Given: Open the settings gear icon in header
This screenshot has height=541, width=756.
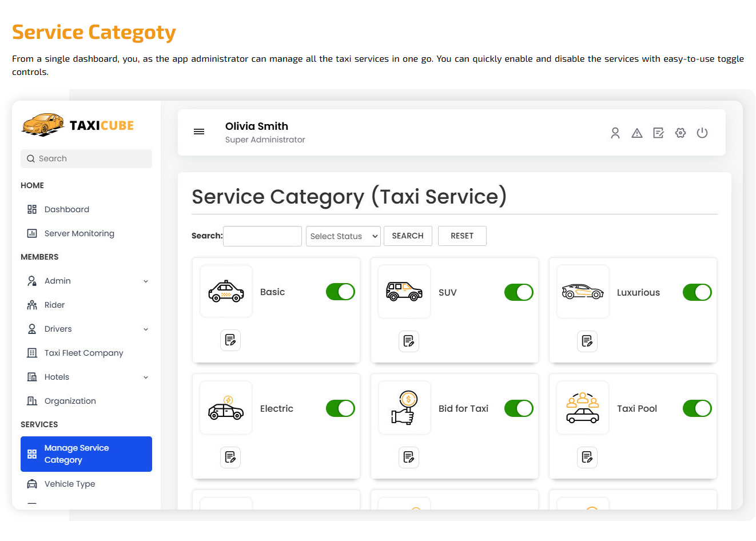Looking at the screenshot, I should [681, 133].
